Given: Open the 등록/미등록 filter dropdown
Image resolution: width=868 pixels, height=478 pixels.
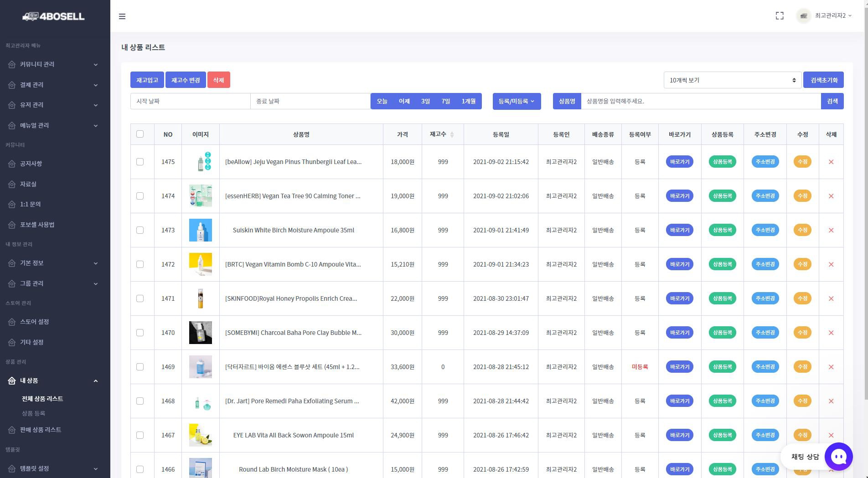Looking at the screenshot, I should point(517,101).
